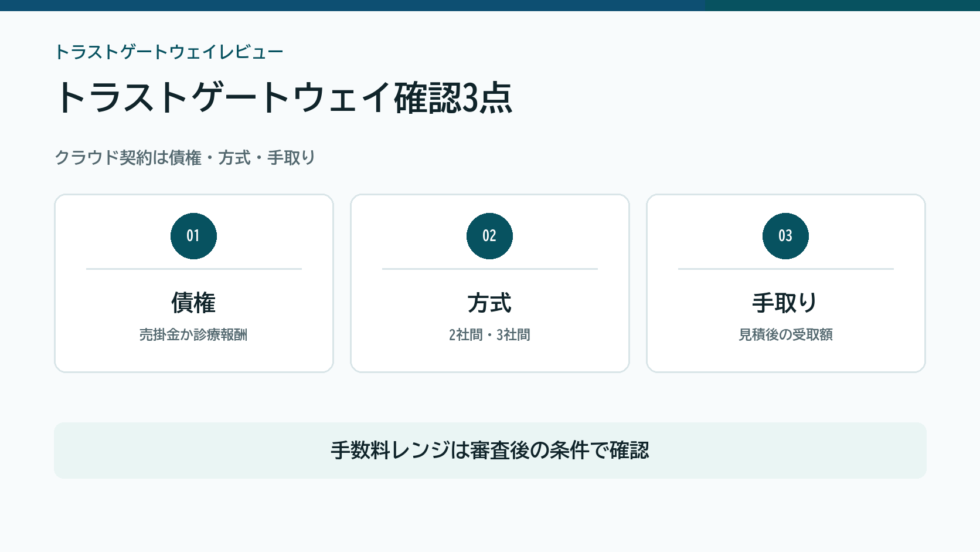The width and height of the screenshot is (980, 552).
Task: Click the 手数料レンジは審査後の条件で確認 banner
Action: (490, 451)
